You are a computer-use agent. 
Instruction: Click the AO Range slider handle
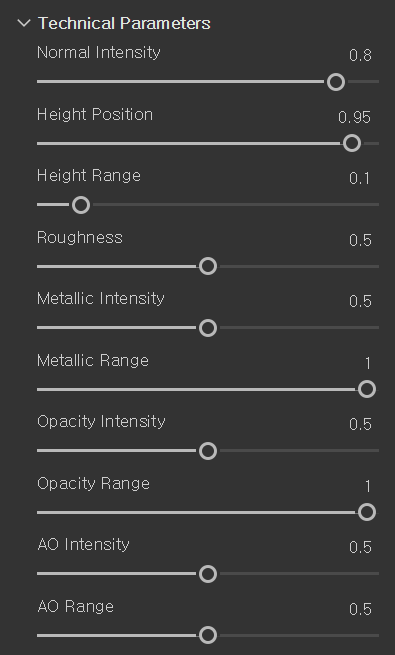coord(208,635)
